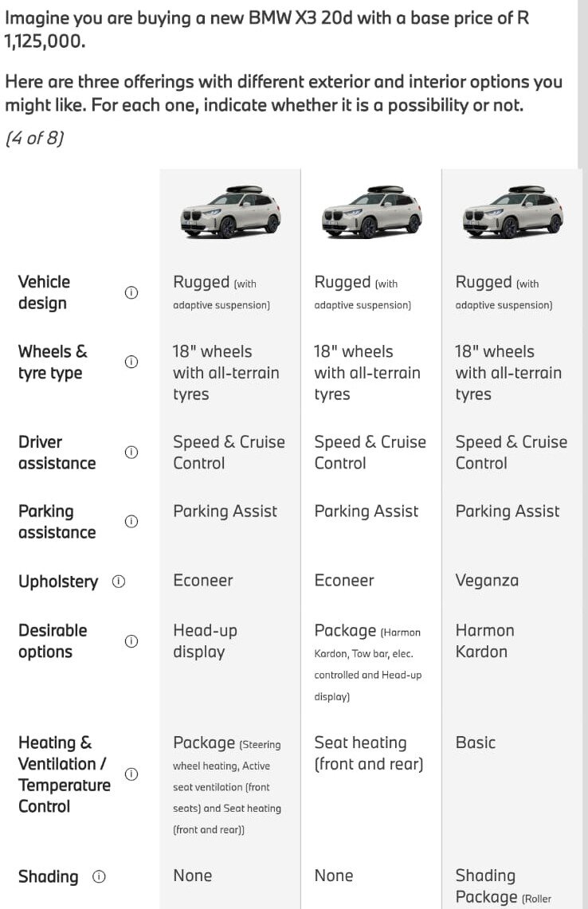Image resolution: width=588 pixels, height=909 pixels.
Task: Click the Basic heating option
Action: tap(475, 742)
